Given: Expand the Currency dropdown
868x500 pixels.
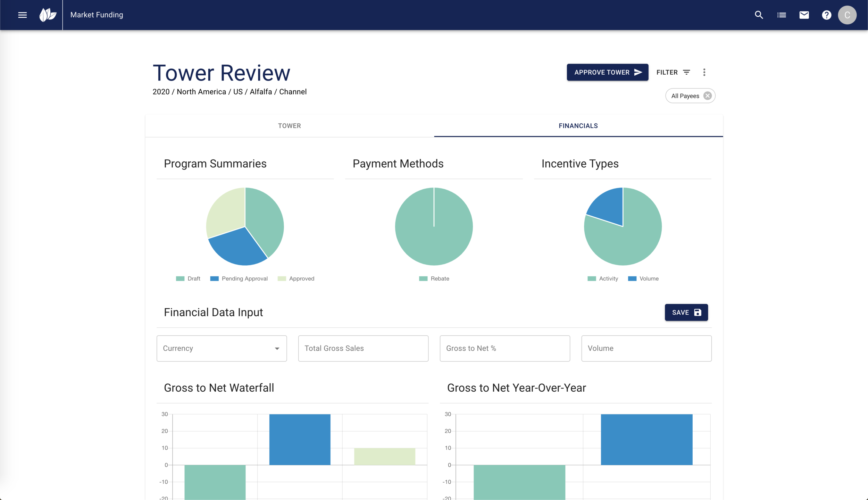Looking at the screenshot, I should pos(222,348).
